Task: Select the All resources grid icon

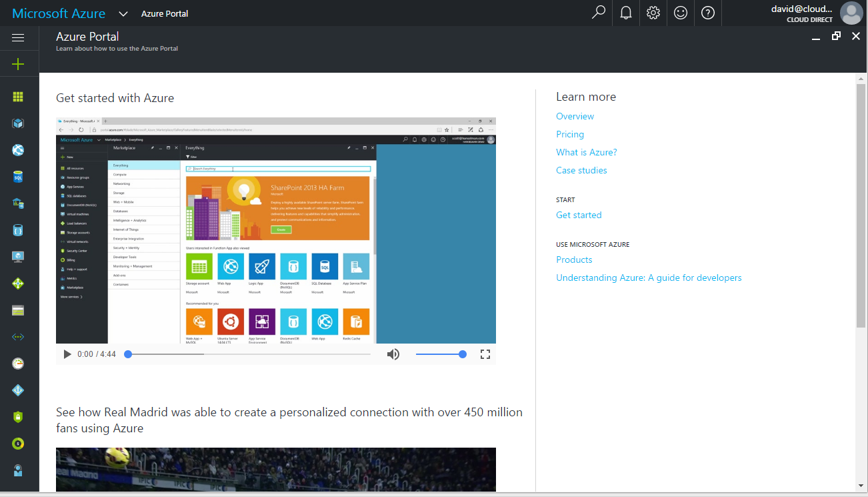Action: [18, 95]
